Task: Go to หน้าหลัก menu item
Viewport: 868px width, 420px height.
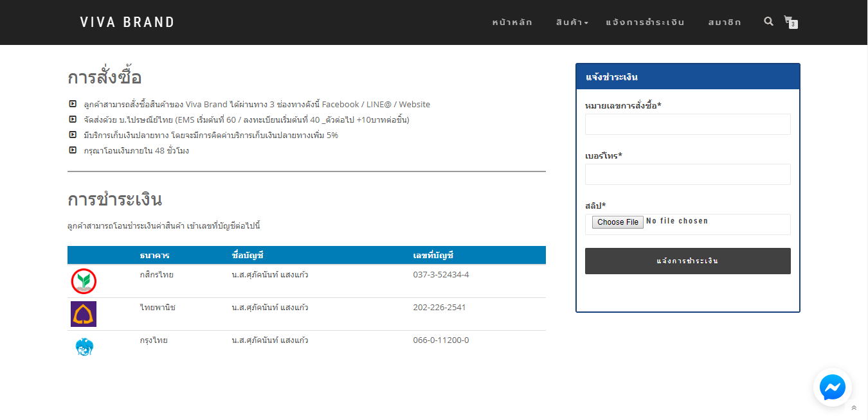Action: click(x=512, y=22)
